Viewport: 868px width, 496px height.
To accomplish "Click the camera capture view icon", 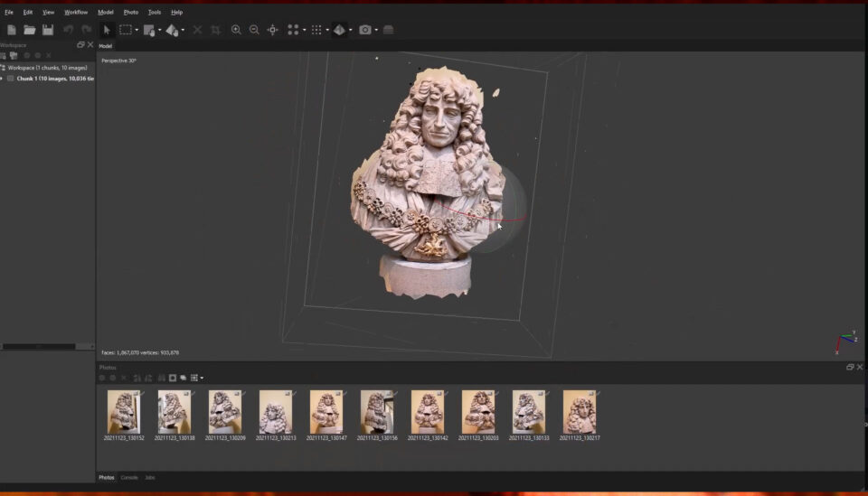I will (x=364, y=30).
